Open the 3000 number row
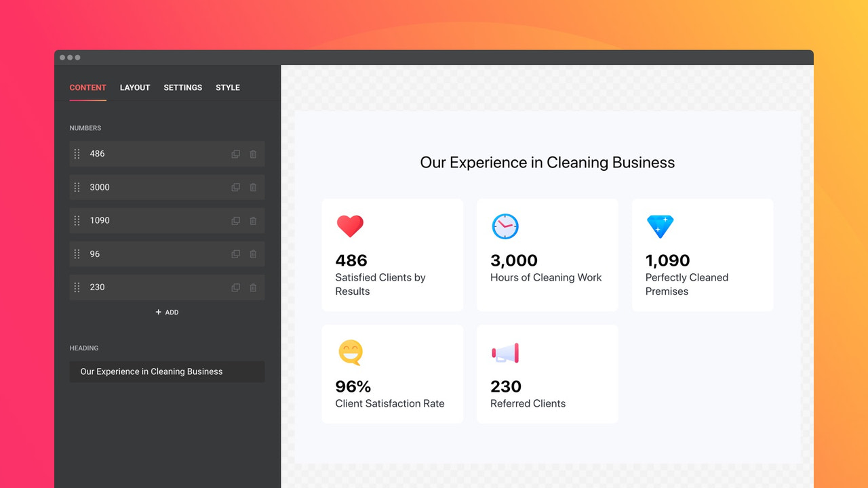Image resolution: width=868 pixels, height=488 pixels. tap(167, 187)
